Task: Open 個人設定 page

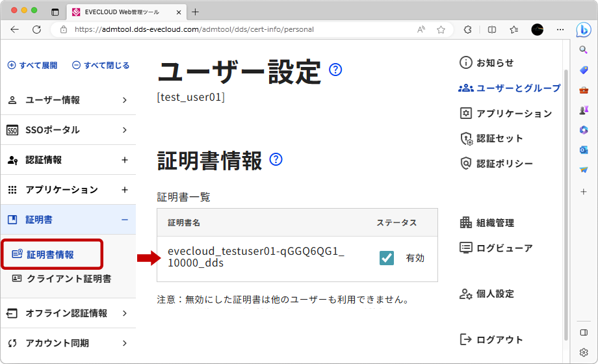Action: click(495, 294)
